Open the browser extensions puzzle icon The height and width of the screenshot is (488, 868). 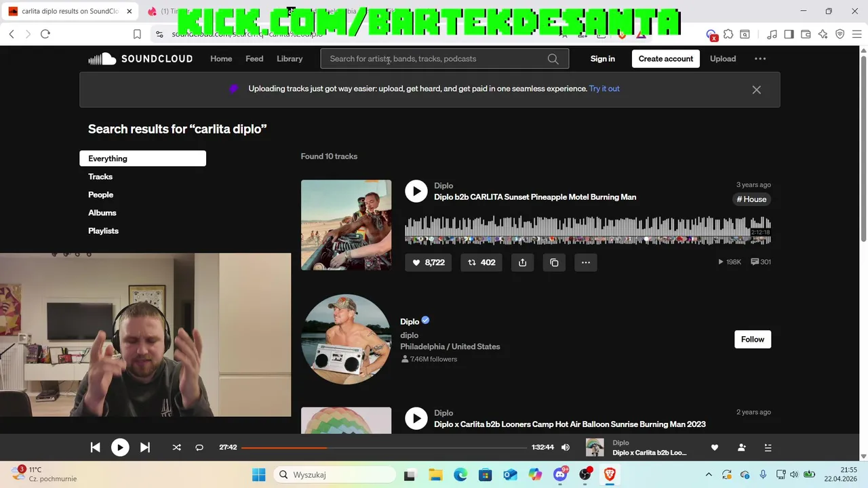click(x=728, y=34)
